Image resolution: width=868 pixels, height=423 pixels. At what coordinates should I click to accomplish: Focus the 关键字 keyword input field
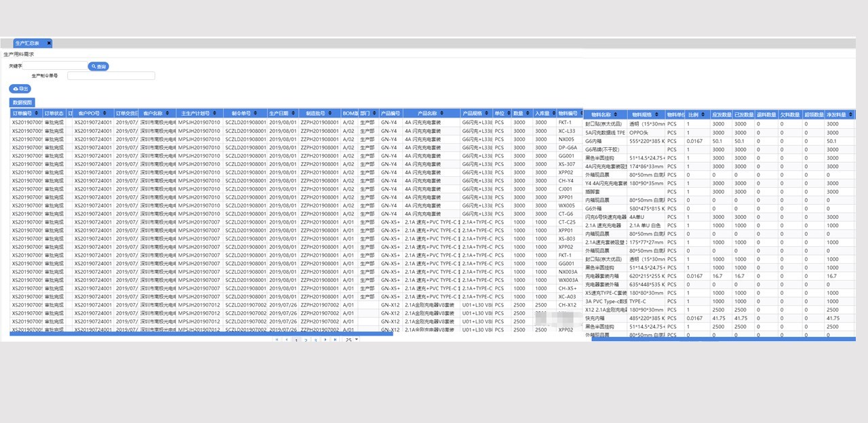[x=55, y=66]
